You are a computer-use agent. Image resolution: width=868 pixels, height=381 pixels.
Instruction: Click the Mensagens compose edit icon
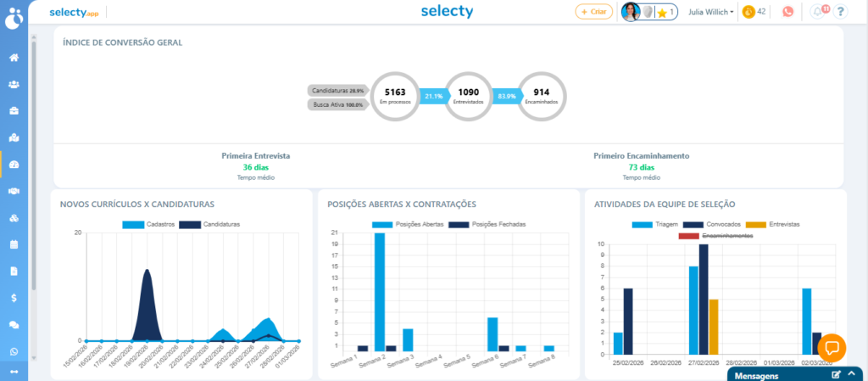pyautogui.click(x=837, y=375)
